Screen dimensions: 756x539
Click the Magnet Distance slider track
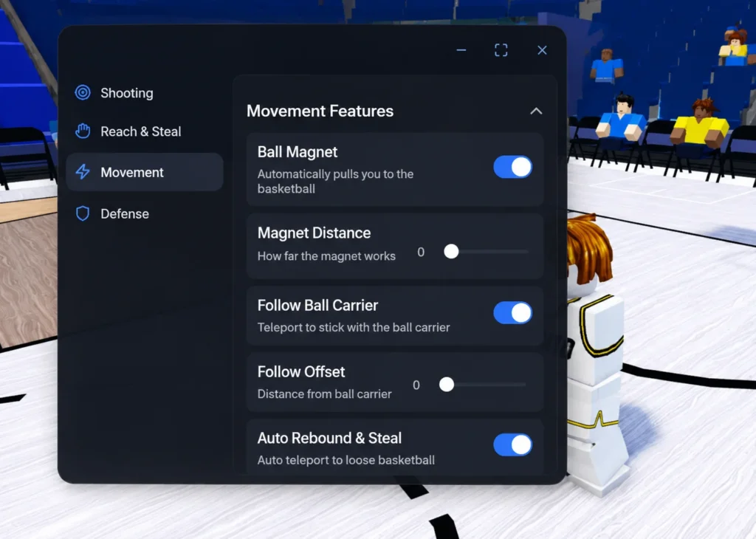click(x=486, y=251)
